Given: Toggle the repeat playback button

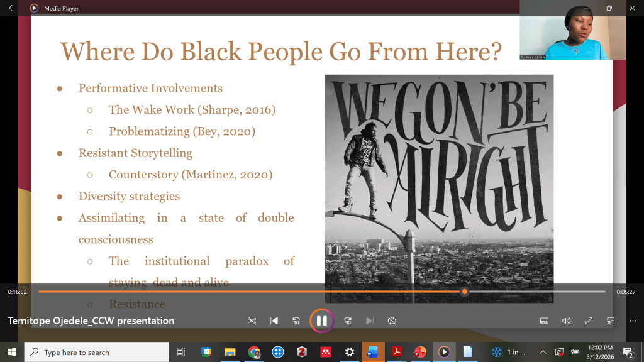Looking at the screenshot, I should [392, 321].
